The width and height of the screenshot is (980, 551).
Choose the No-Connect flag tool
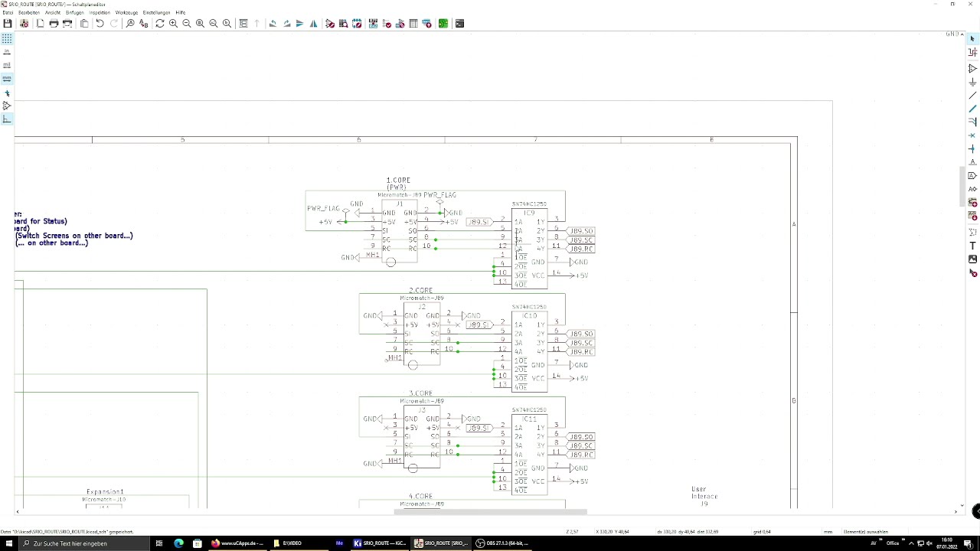972,135
